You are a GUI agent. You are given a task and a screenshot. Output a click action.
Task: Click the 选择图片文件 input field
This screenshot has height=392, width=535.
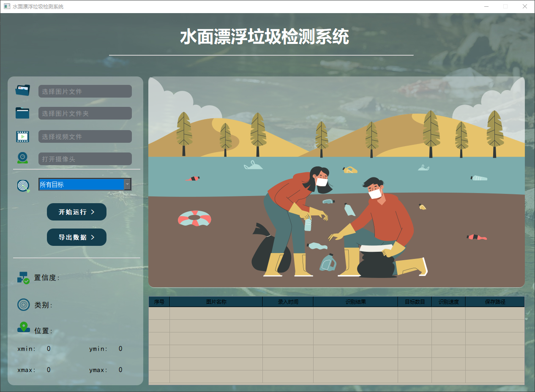[x=85, y=91]
